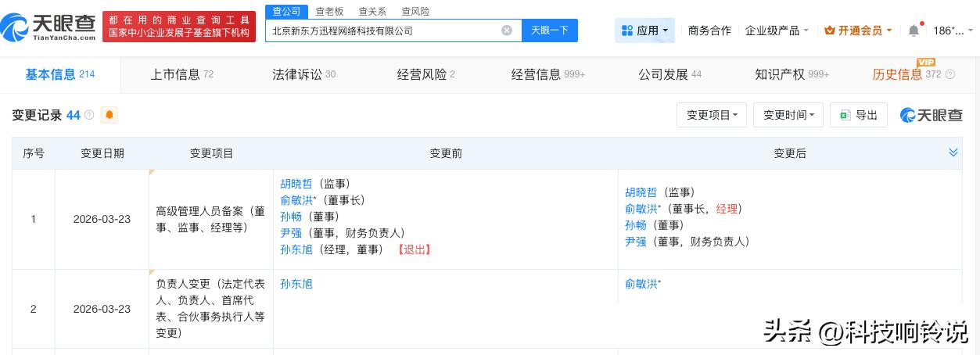
Task: Select the 查老板 search tab
Action: 329,11
